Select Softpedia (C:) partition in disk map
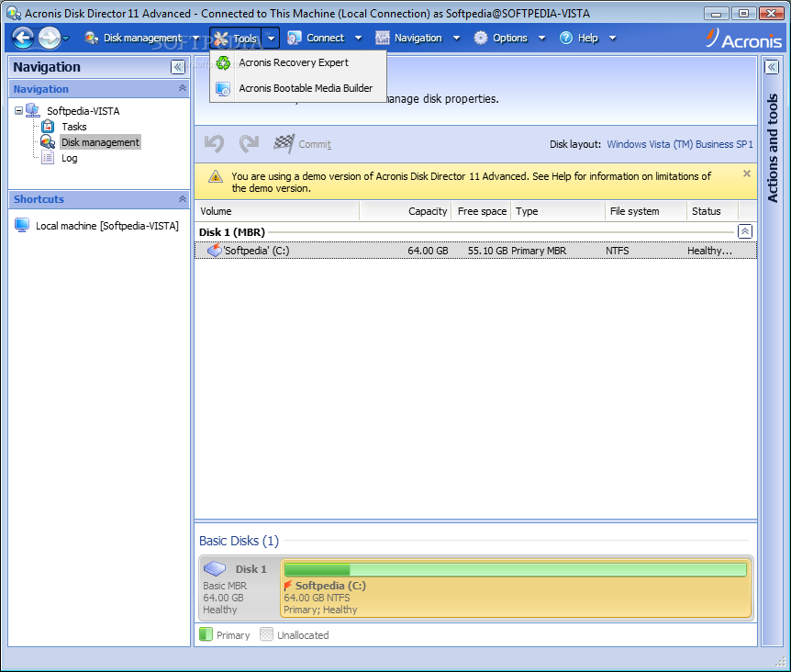 [516, 588]
